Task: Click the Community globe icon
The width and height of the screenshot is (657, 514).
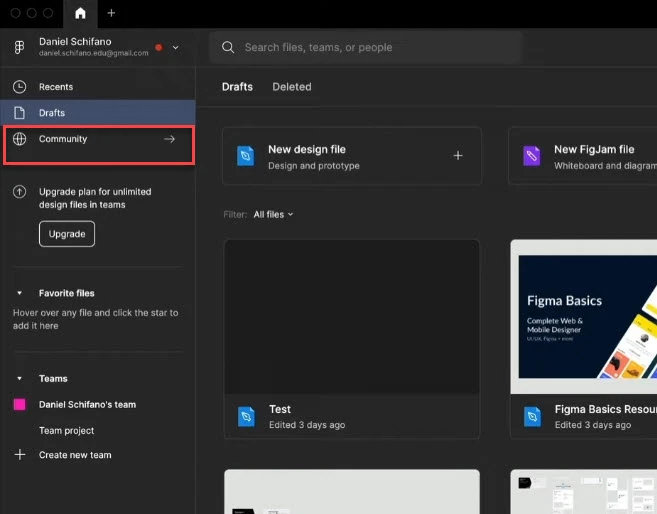Action: coord(19,139)
